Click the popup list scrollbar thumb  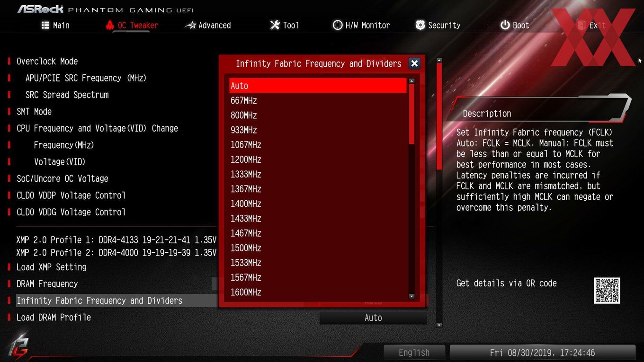[x=411, y=114]
